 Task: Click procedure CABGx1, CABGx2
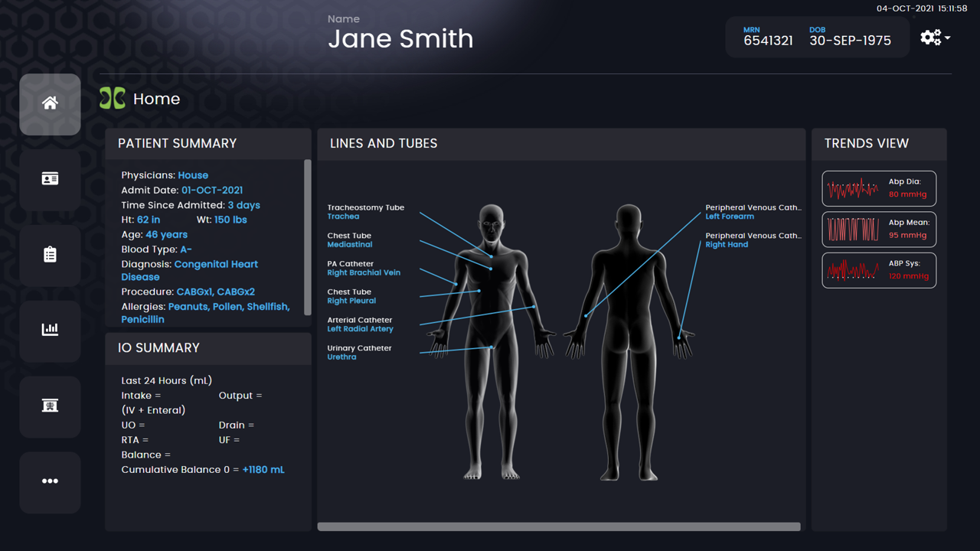(x=216, y=292)
